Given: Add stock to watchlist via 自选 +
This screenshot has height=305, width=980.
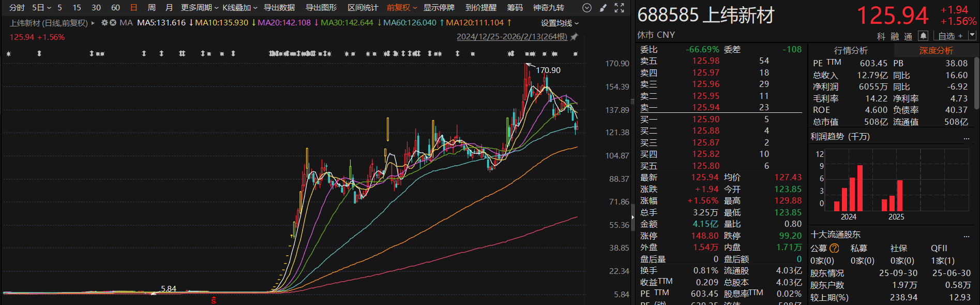Looking at the screenshot, I should tap(950, 36).
